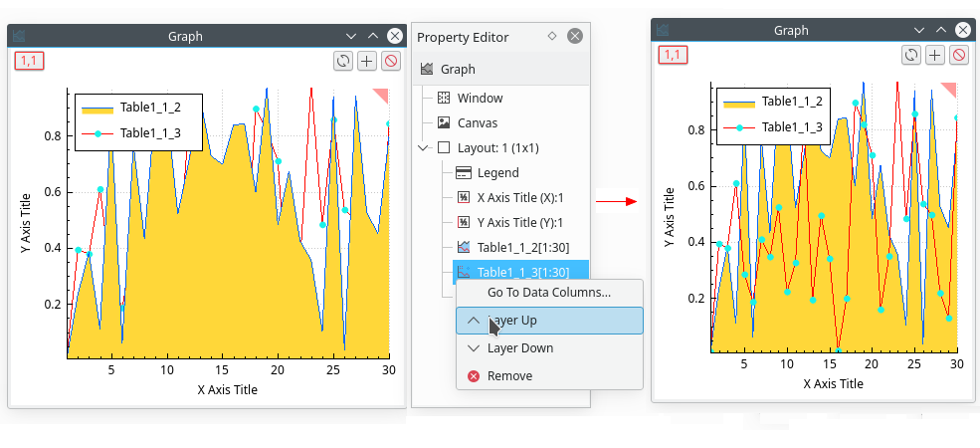Select layer 1,1 button in right Graph

coord(673,55)
